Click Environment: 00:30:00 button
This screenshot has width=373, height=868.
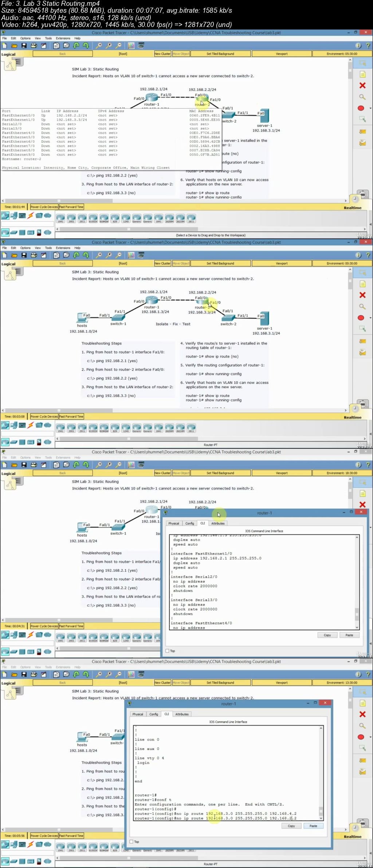click(x=342, y=264)
